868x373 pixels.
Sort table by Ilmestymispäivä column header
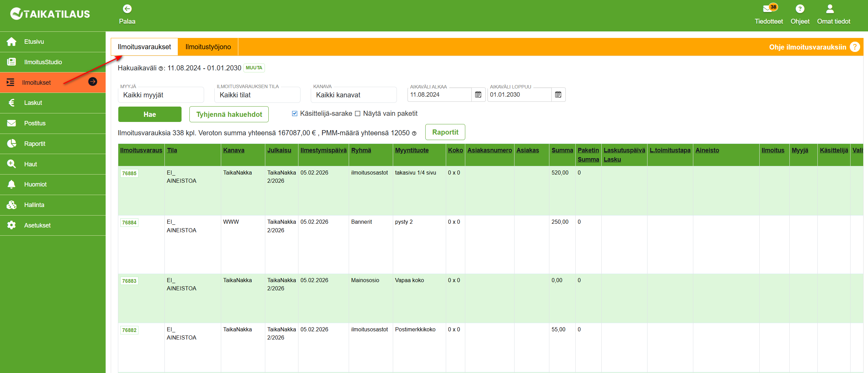tap(323, 150)
